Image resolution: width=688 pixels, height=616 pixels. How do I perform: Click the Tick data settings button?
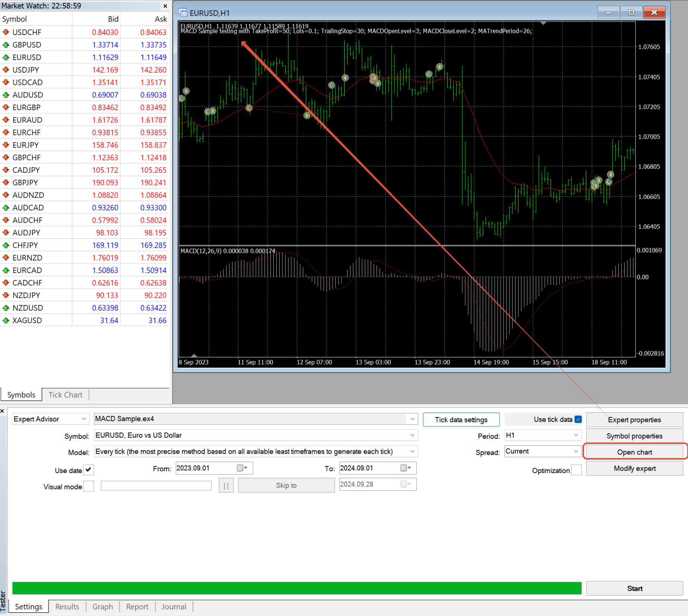point(461,420)
